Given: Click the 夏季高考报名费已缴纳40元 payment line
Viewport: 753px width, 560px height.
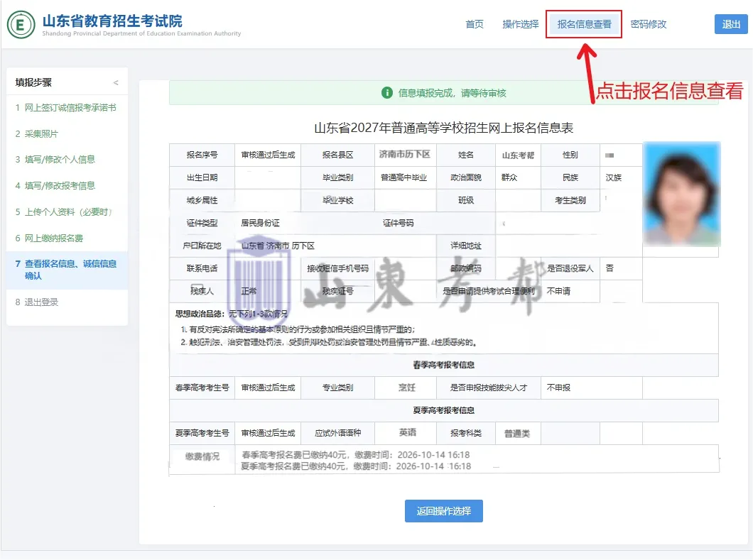Looking at the screenshot, I should tap(356, 466).
